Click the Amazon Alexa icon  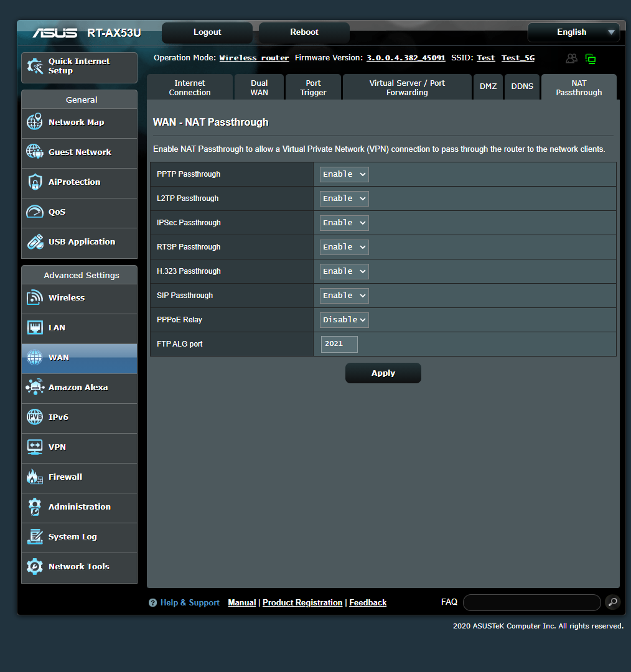point(35,387)
